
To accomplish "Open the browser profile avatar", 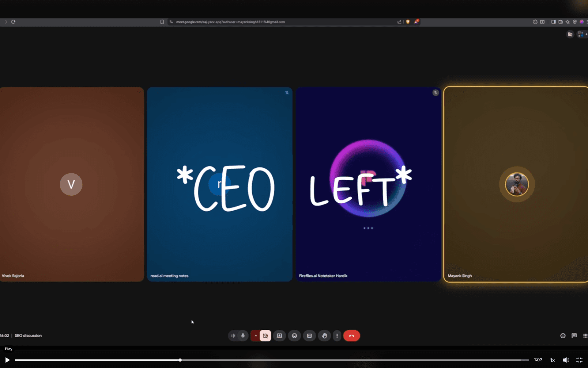I will (x=582, y=22).
